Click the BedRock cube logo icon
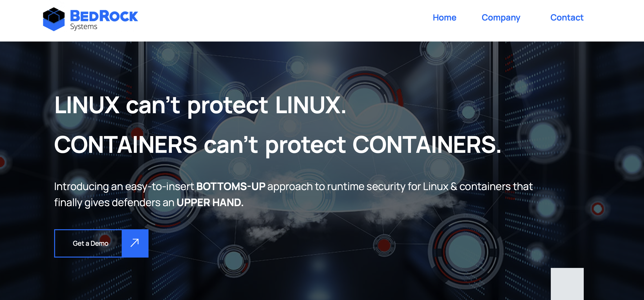644x300 pixels. pos(54,19)
